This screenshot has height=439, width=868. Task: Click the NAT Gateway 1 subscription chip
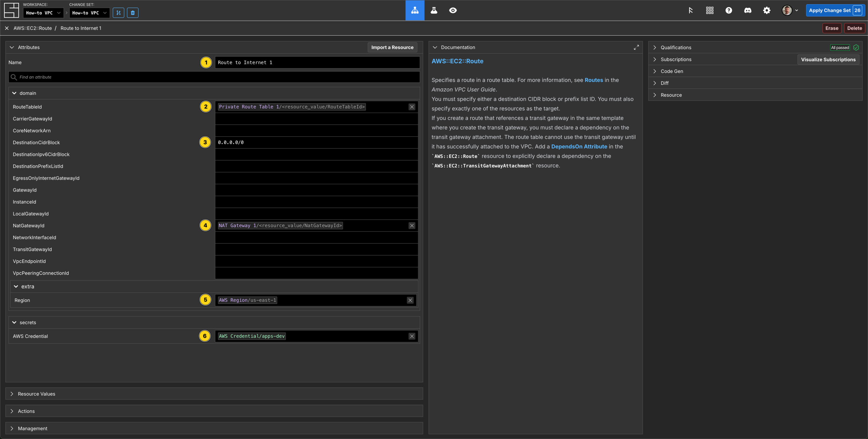(280, 226)
